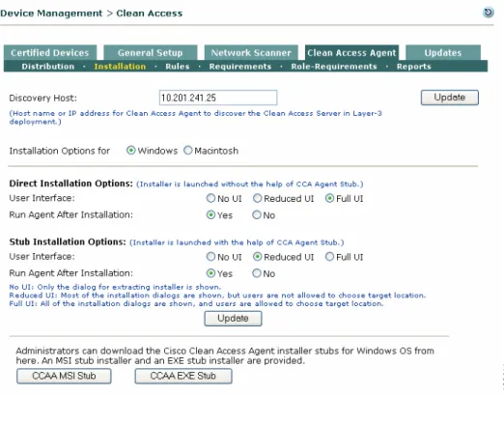Viewport: 504px width, 424px height.
Task: Choose Full UI for Stub Installation
Action: pyautogui.click(x=329, y=257)
